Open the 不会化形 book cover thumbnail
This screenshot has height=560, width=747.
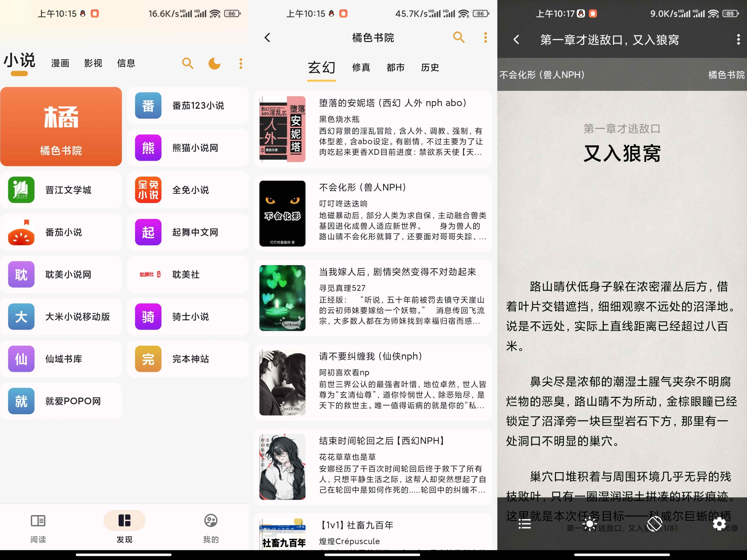(x=282, y=213)
